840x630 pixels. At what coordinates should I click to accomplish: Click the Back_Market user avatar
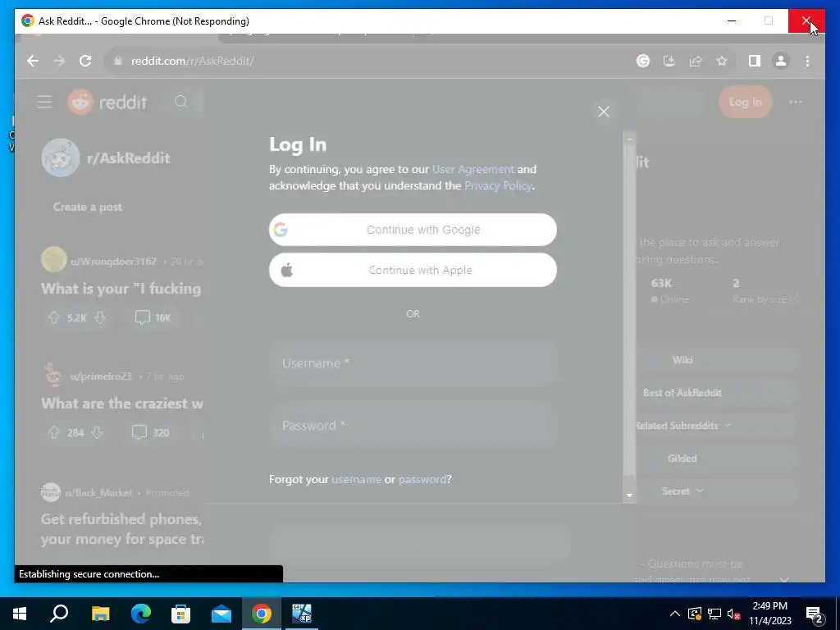[50, 492]
